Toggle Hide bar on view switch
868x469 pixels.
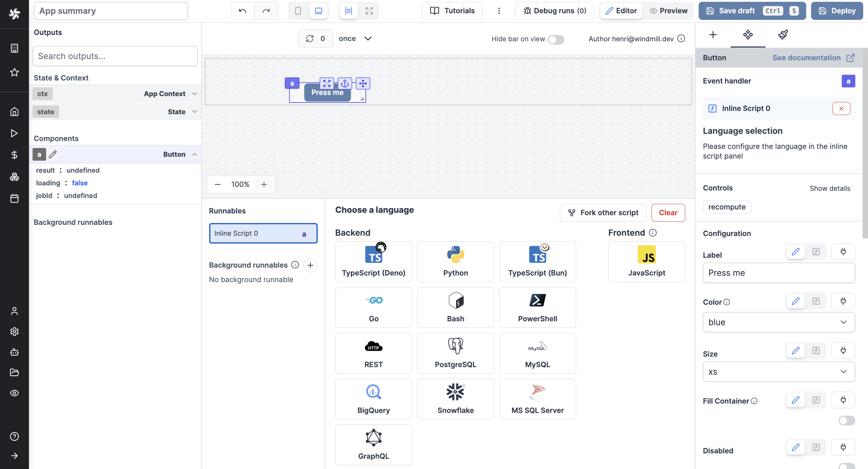pos(556,39)
